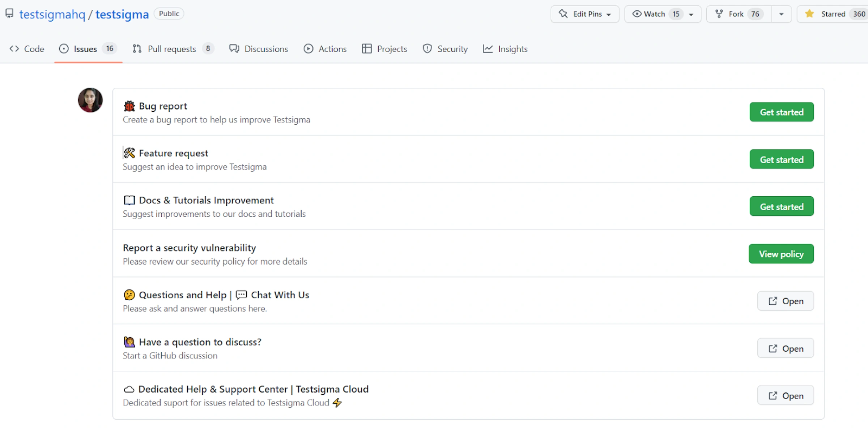
Task: Open the Watch notifications dropdown arrow
Action: [x=691, y=14]
